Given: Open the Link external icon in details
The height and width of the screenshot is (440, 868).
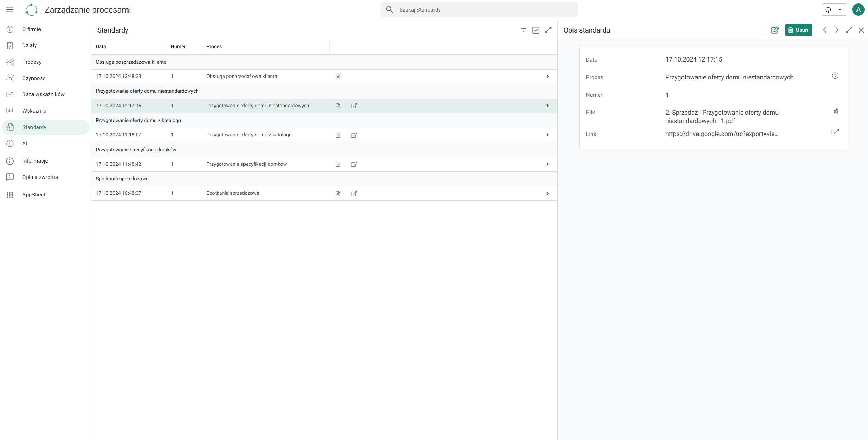Looking at the screenshot, I should click(x=835, y=132).
